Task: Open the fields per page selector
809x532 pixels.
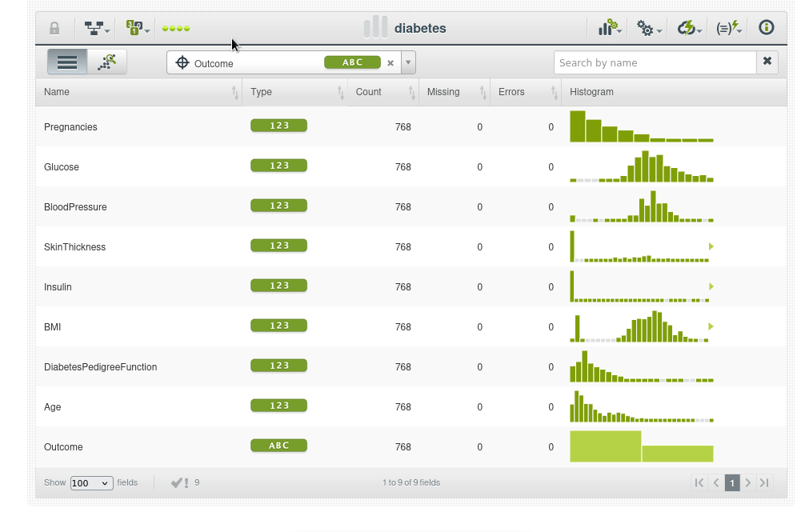Action: point(91,483)
